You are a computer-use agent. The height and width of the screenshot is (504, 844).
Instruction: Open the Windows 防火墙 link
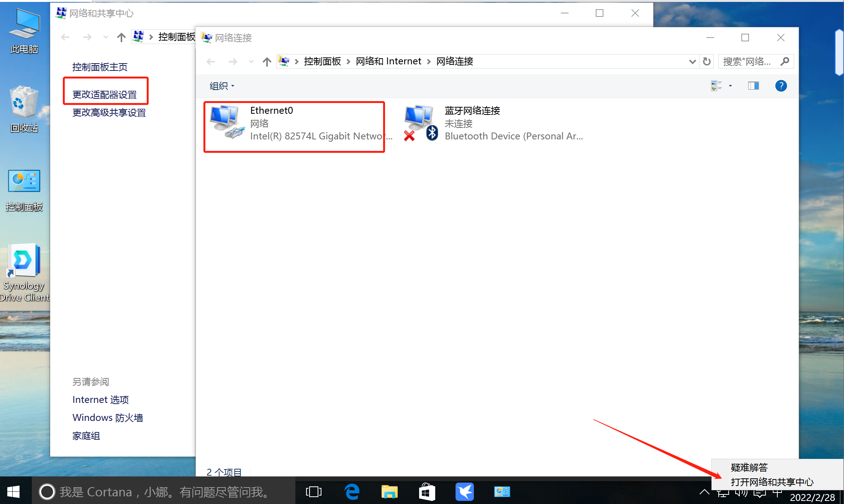click(x=108, y=417)
